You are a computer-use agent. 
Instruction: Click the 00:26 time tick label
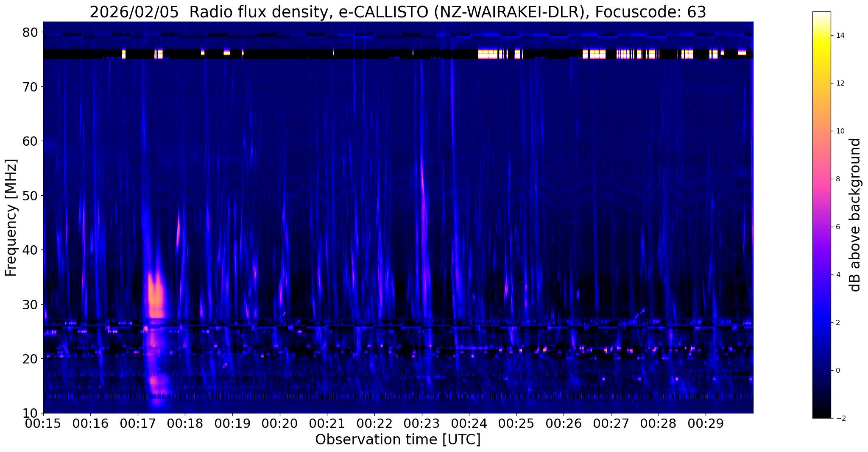564,423
